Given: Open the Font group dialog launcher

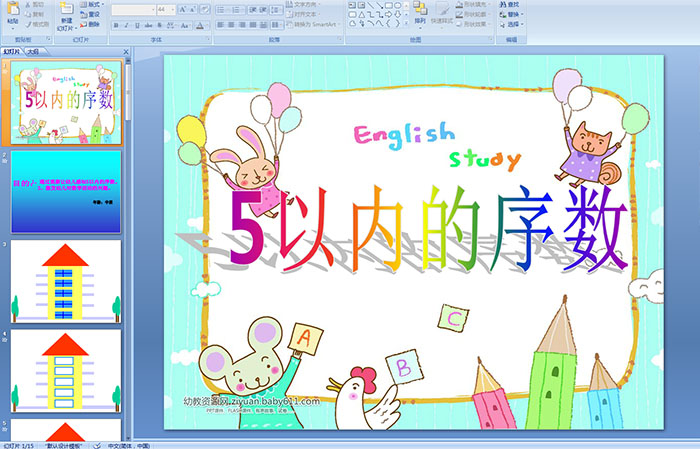Looking at the screenshot, I should [x=208, y=39].
